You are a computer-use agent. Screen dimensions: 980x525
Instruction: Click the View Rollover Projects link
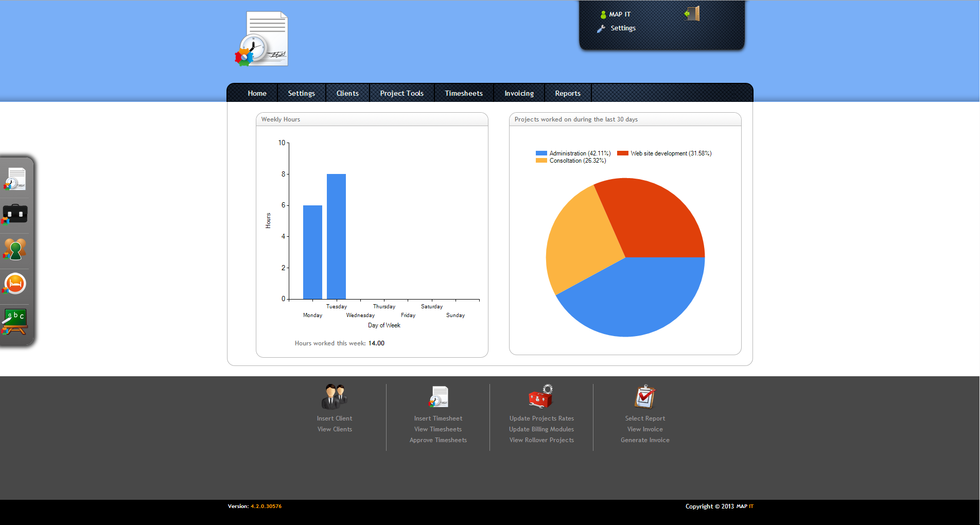coord(541,440)
